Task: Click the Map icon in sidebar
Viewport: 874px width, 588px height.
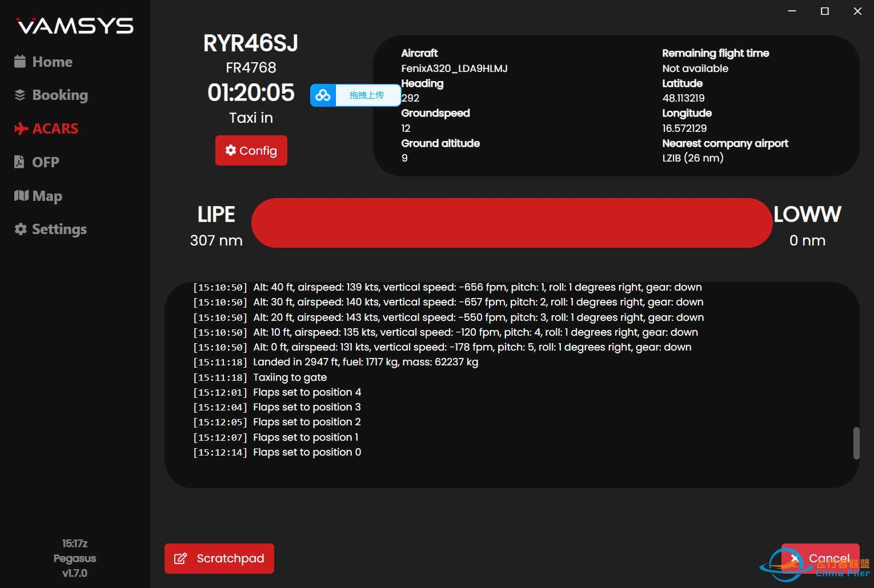Action: (21, 196)
